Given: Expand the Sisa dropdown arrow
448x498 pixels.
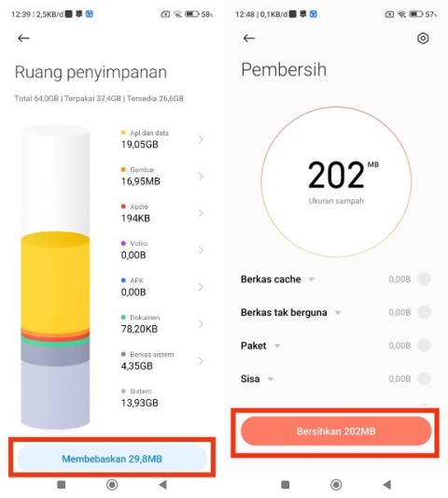Looking at the screenshot, I should point(271,379).
